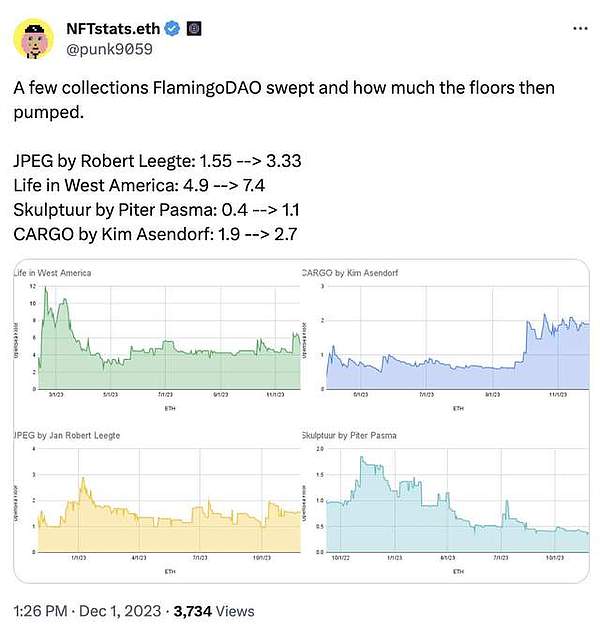Viewport: 600px width, 627px height.
Task: Click the "CARGO by Kim Asendorf: 1.9 --> 2.7" text line
Action: pos(150,235)
